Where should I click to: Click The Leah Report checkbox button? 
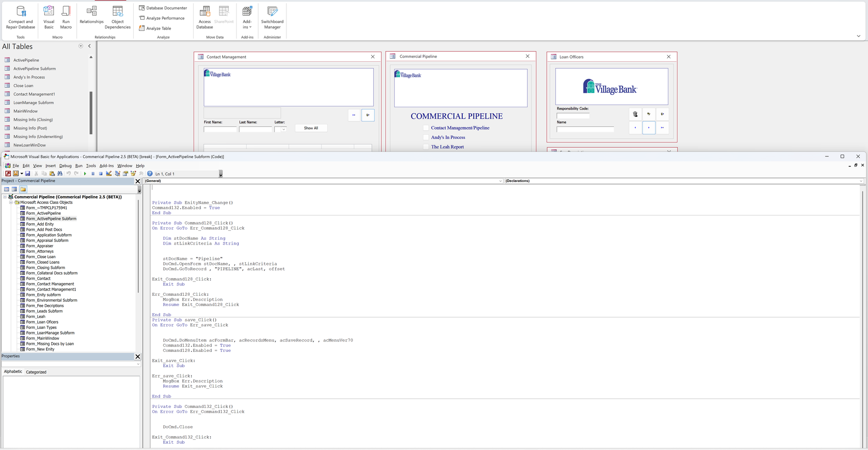pos(426,147)
